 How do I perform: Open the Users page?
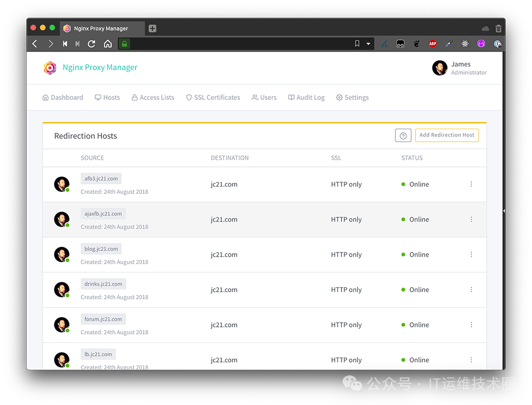[x=264, y=98]
